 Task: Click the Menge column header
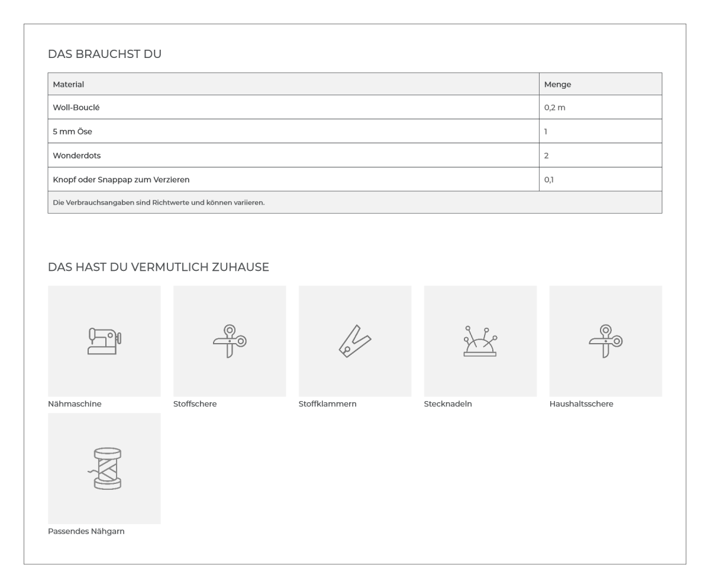[601, 84]
